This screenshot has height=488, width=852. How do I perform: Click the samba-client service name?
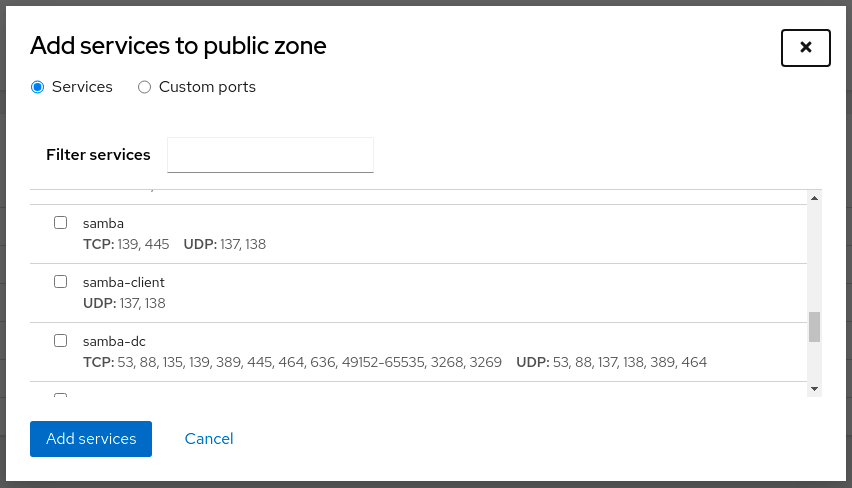click(x=124, y=282)
